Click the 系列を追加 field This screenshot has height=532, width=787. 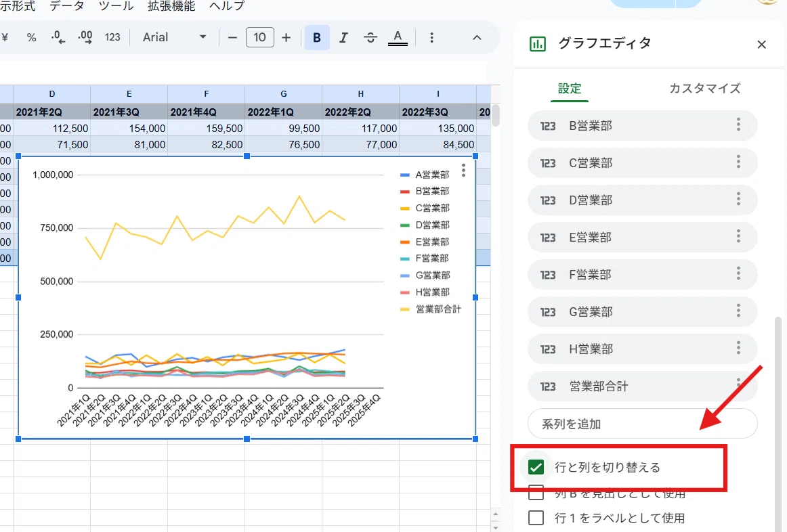coord(642,424)
